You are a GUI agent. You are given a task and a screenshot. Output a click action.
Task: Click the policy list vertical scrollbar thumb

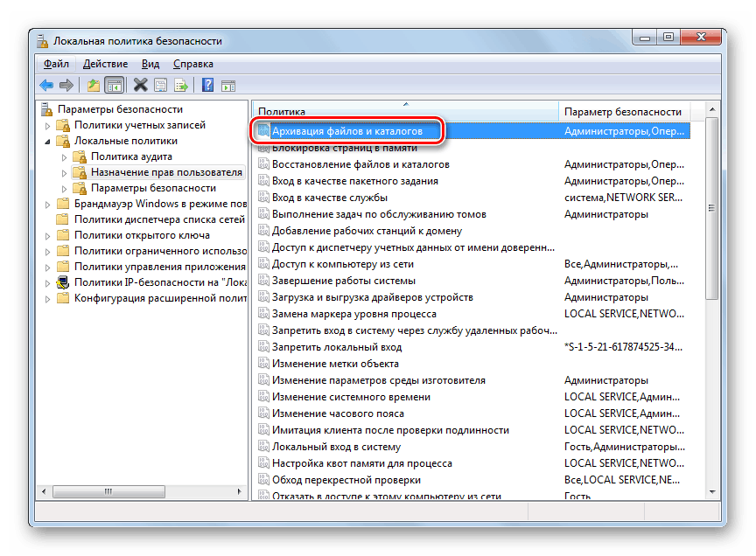tap(711, 208)
